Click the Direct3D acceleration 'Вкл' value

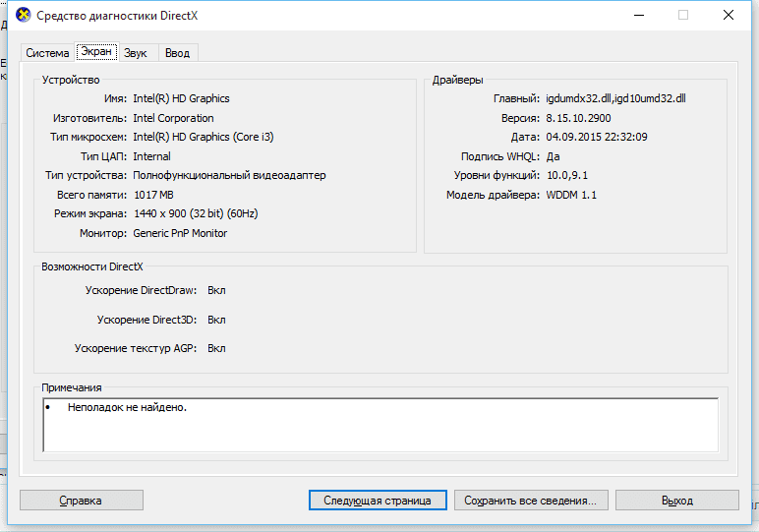(x=216, y=320)
